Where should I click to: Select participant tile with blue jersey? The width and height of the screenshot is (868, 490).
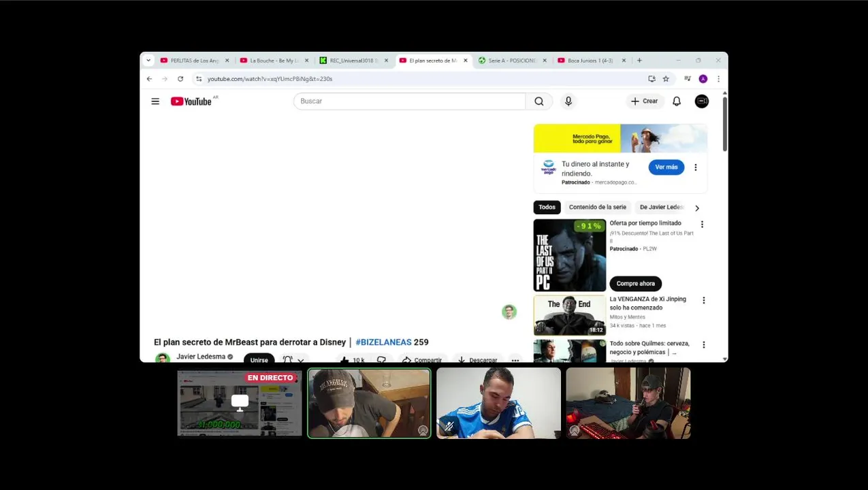coord(498,403)
